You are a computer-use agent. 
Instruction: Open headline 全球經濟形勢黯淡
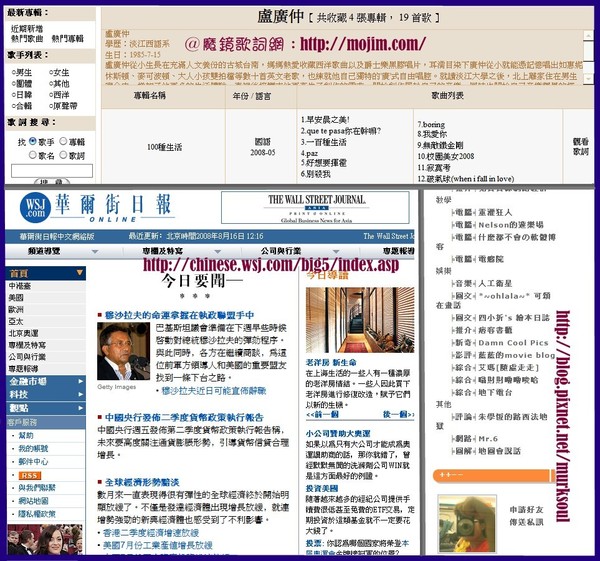tap(142, 482)
